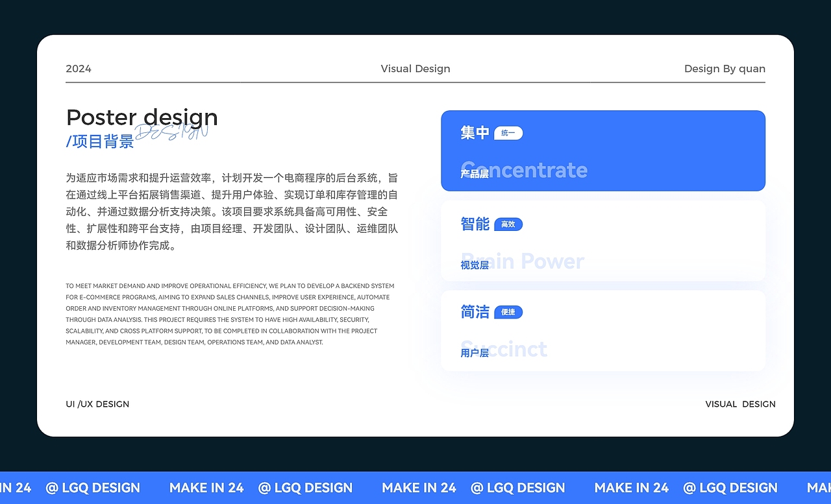This screenshot has width=831, height=504.
Task: Click the 2024 header text
Action: pyautogui.click(x=79, y=69)
